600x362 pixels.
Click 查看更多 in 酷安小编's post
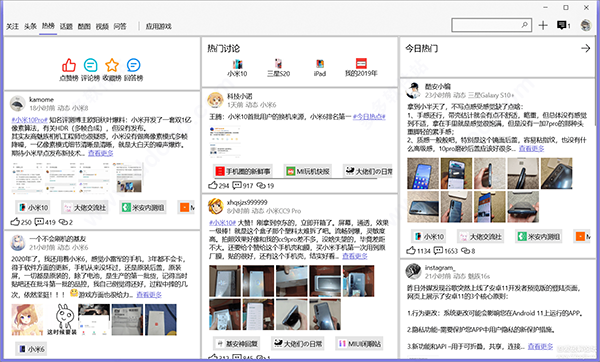[x=532, y=148]
